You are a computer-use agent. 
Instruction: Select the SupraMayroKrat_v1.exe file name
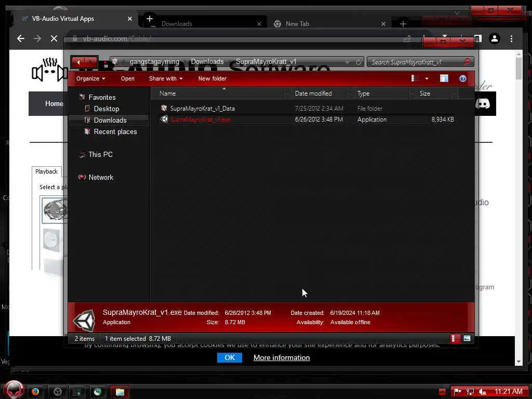pos(200,119)
